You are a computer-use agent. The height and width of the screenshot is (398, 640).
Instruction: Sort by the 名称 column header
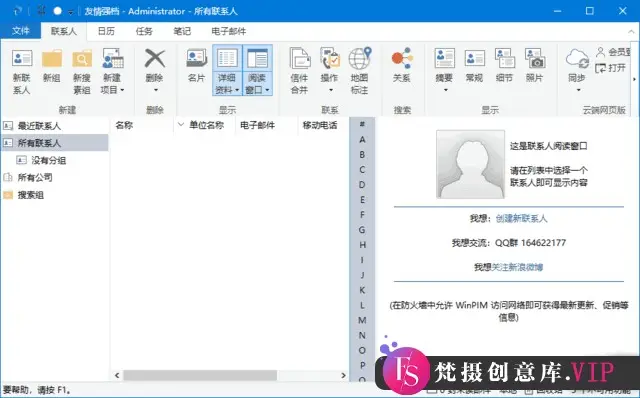[142, 125]
